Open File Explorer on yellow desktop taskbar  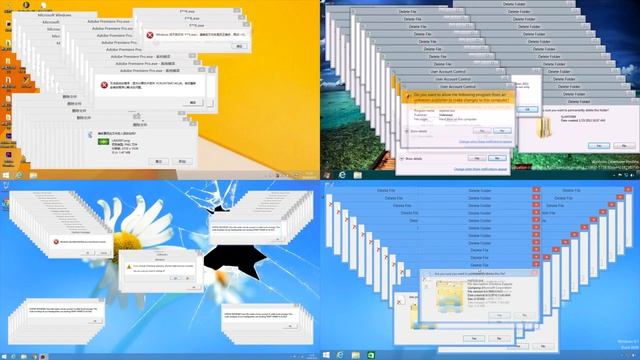click(33, 176)
